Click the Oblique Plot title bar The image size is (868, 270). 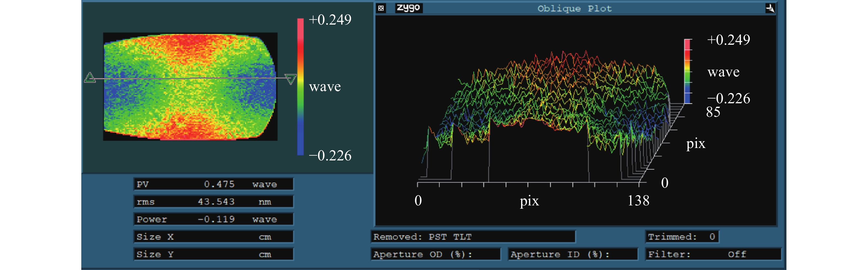tap(574, 9)
